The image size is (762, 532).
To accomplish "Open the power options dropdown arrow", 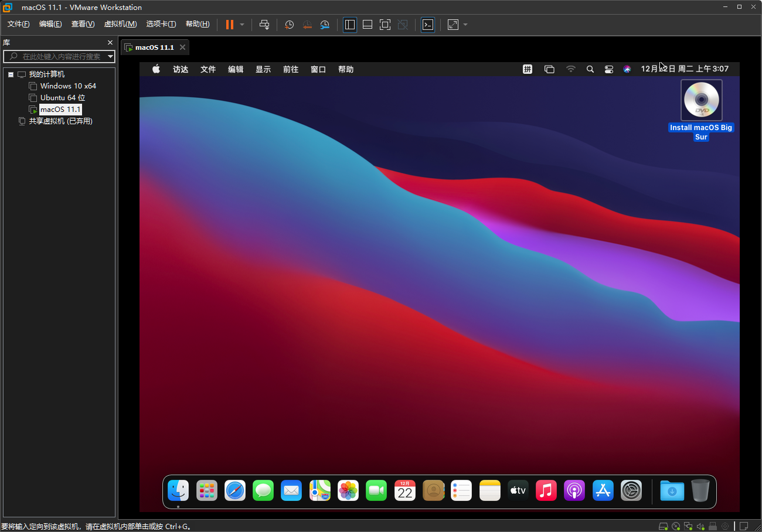I will point(242,25).
